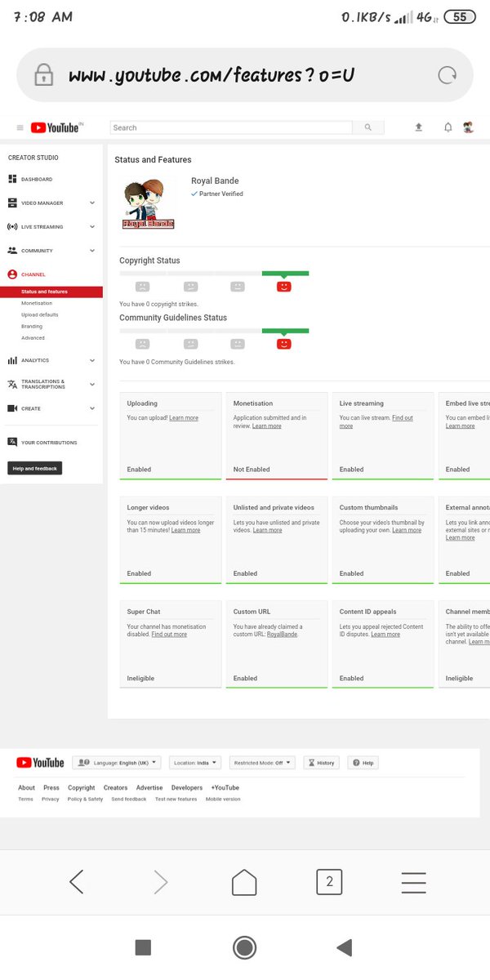Tap the browser back arrow
Viewport: 490px width, 980px height.
coord(77,882)
